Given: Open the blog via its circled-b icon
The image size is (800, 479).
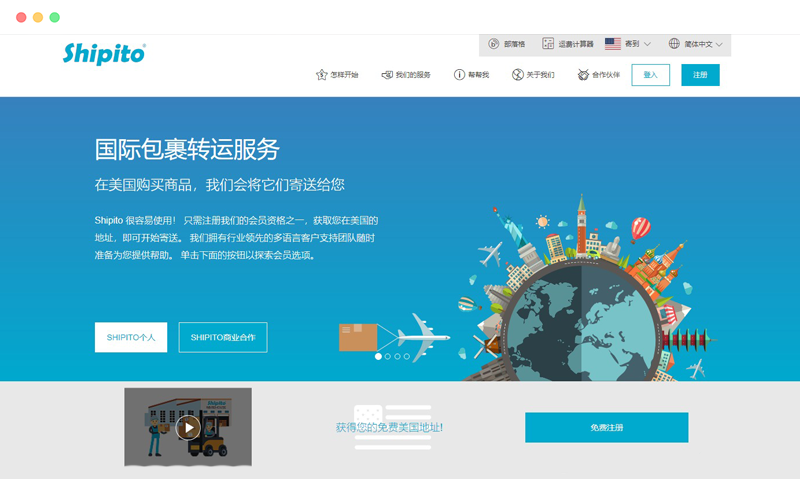Looking at the screenshot, I should click(493, 44).
